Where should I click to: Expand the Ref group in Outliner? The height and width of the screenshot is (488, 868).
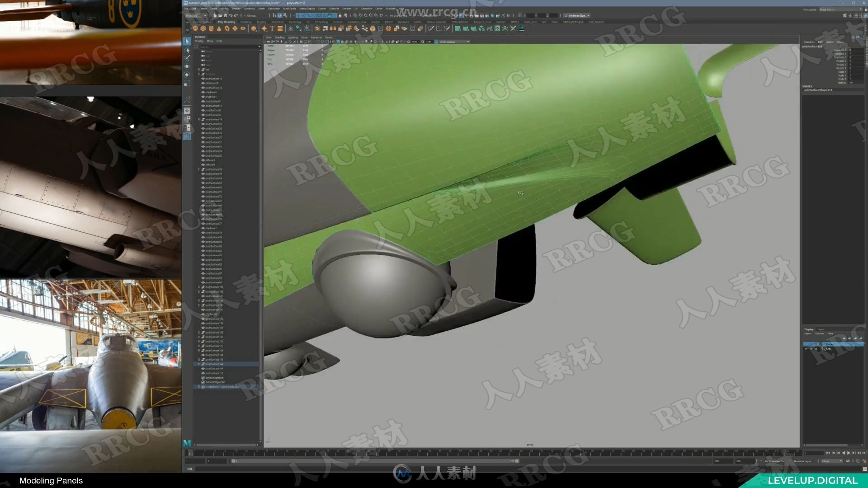(199, 70)
